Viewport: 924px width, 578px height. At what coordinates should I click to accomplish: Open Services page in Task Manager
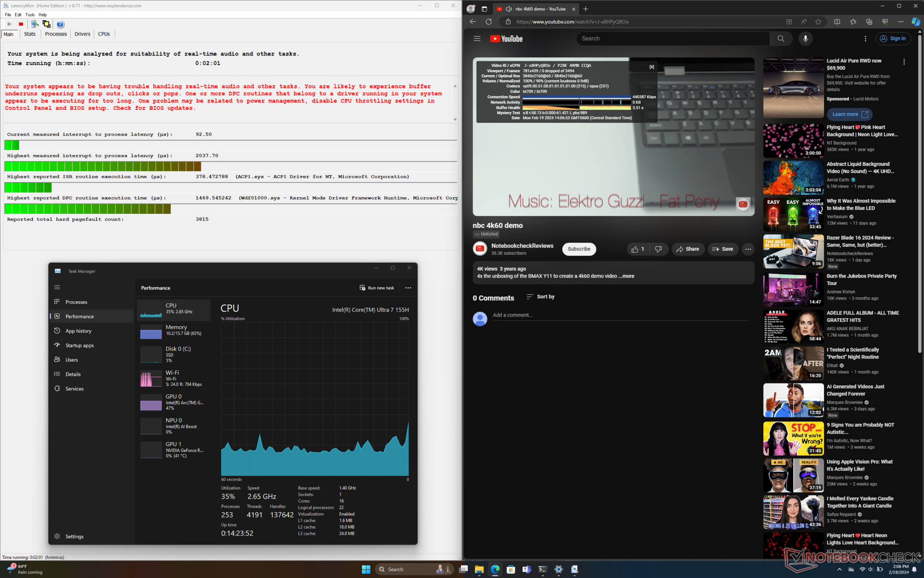[x=91, y=389]
